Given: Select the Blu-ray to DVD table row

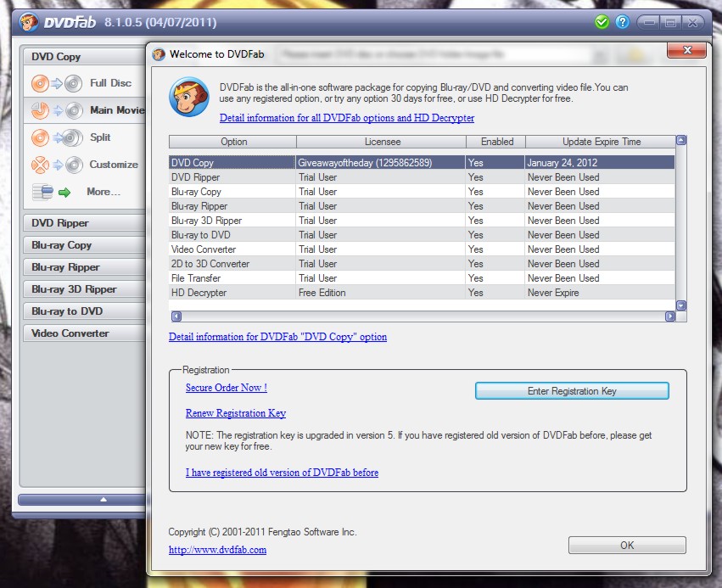Looking at the screenshot, I should coord(422,235).
